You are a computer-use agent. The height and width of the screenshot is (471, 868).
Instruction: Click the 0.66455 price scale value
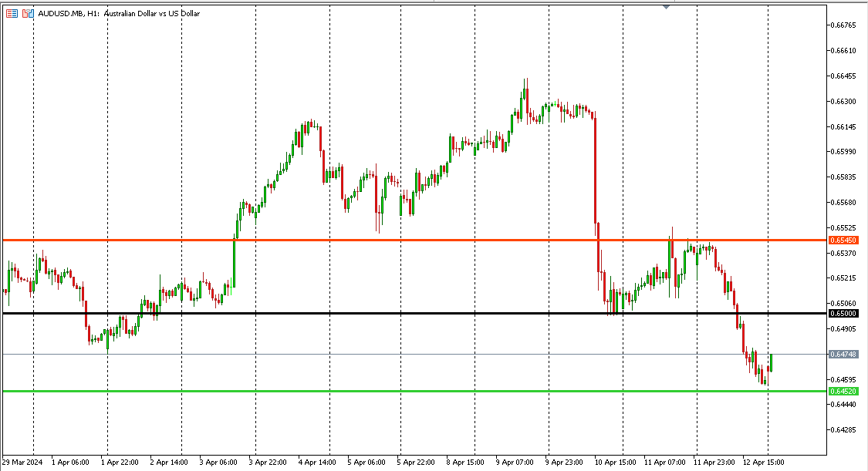843,76
